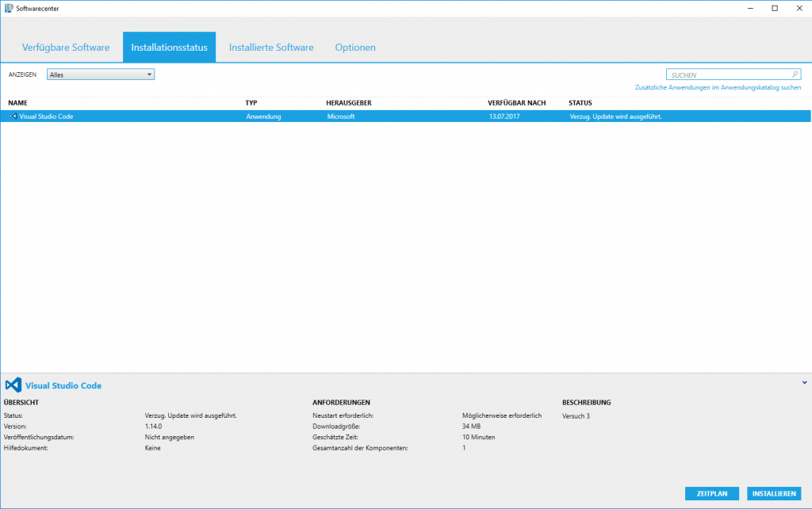The height and width of the screenshot is (509, 812).
Task: Click the row status text 'Verzug. Update wird ausgeführt.'
Action: 615,117
